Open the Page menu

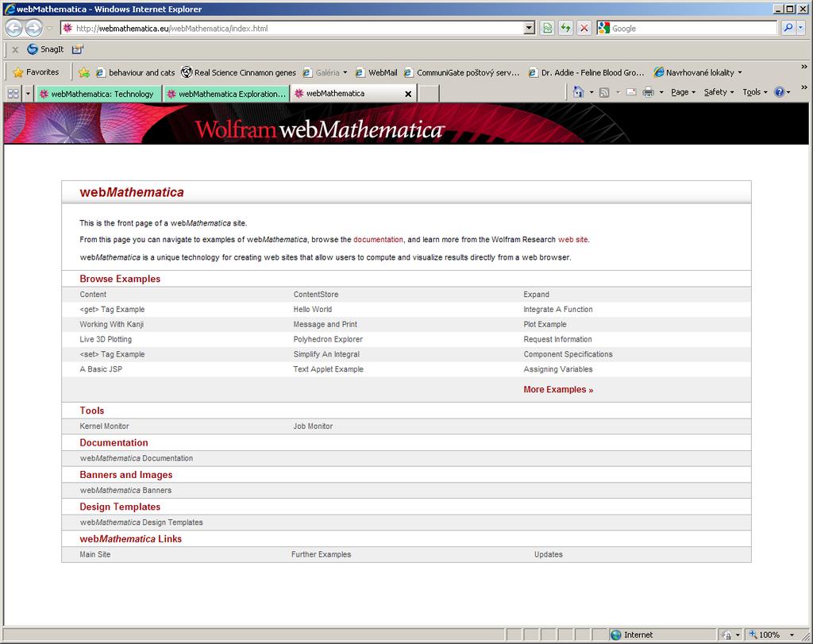[x=683, y=92]
